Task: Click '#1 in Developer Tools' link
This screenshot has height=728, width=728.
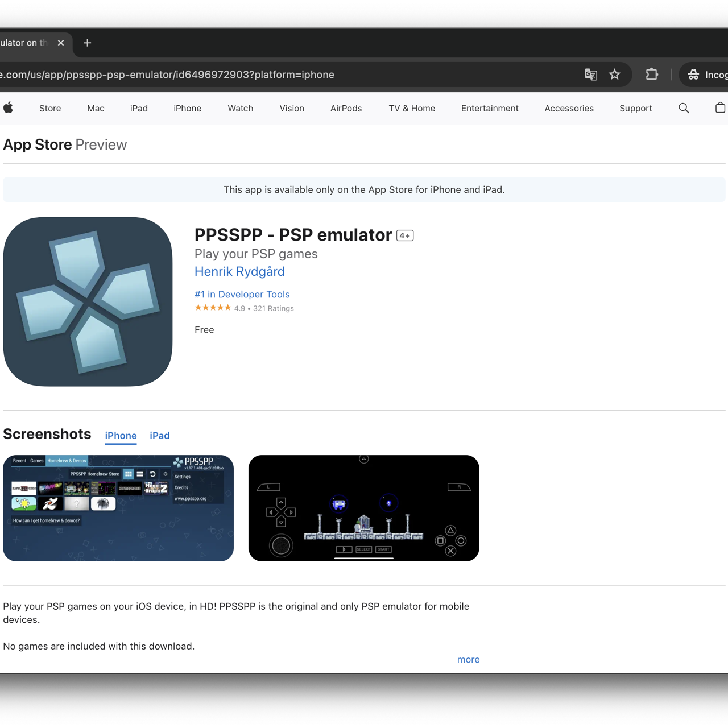Action: click(242, 294)
